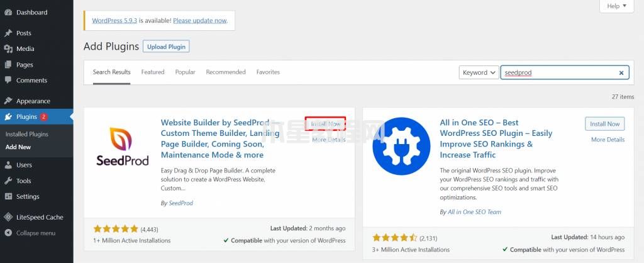Open the Dashboard menu item

[36, 13]
